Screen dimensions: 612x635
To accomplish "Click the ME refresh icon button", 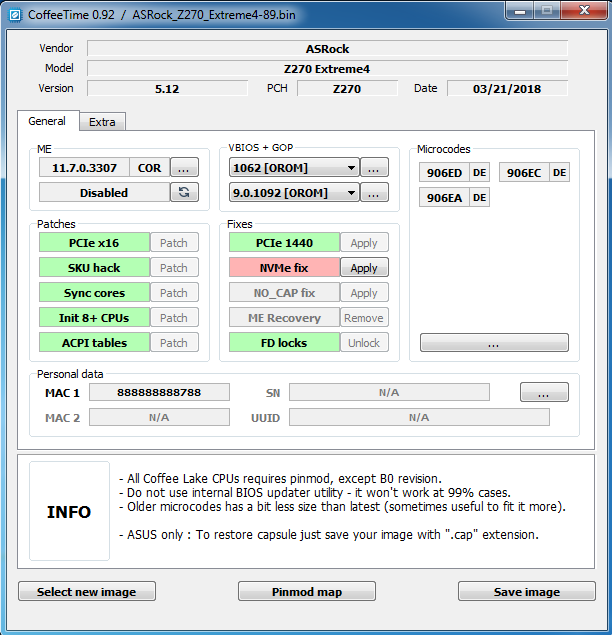I will coord(184,192).
